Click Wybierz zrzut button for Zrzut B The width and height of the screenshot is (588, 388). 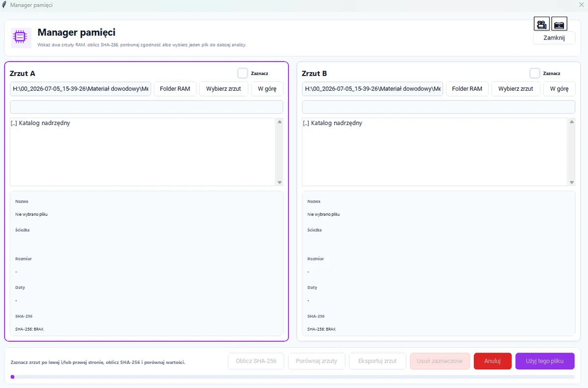(515, 89)
